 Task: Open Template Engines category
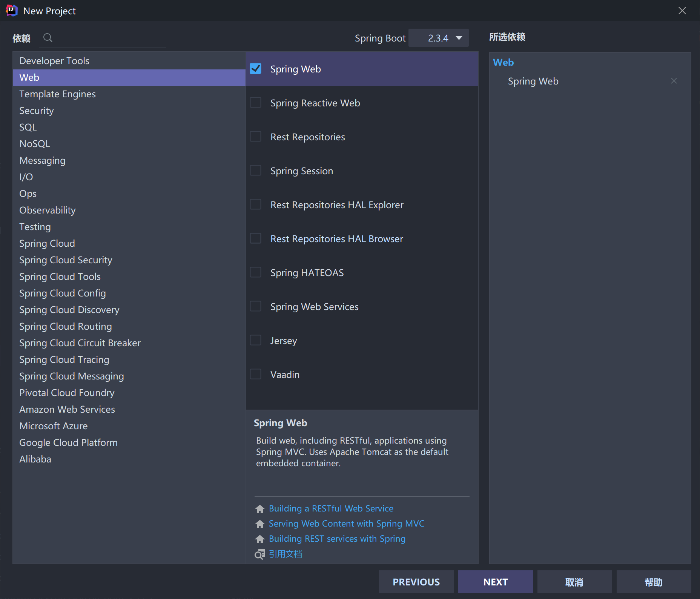click(129, 94)
